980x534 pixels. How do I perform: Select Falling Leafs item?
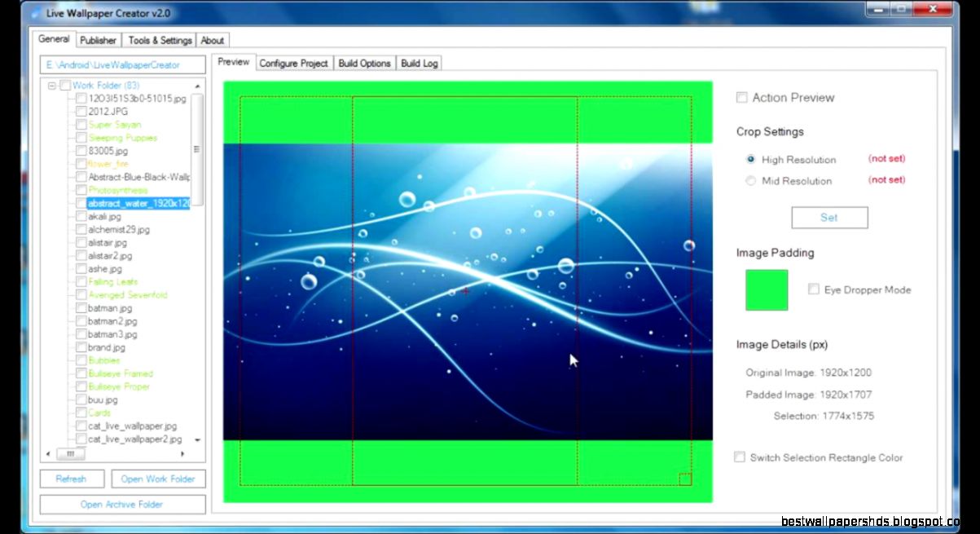113,282
